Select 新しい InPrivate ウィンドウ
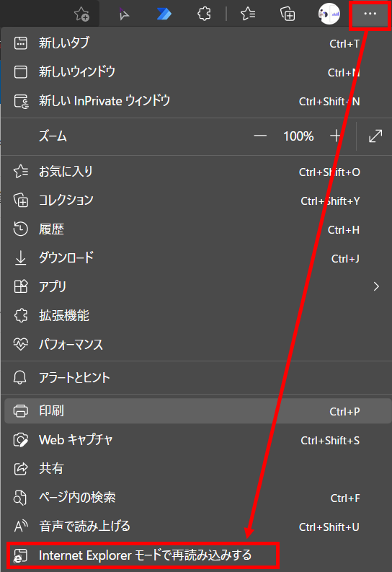The width and height of the screenshot is (392, 572). pos(196,101)
